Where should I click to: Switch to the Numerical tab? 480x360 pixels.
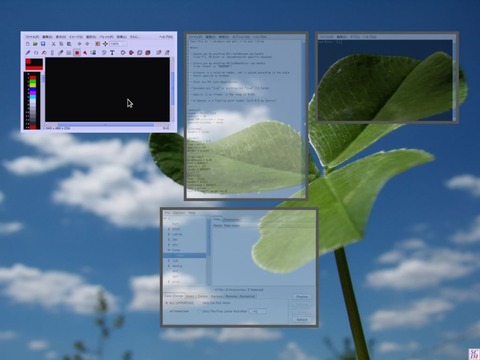click(247, 296)
